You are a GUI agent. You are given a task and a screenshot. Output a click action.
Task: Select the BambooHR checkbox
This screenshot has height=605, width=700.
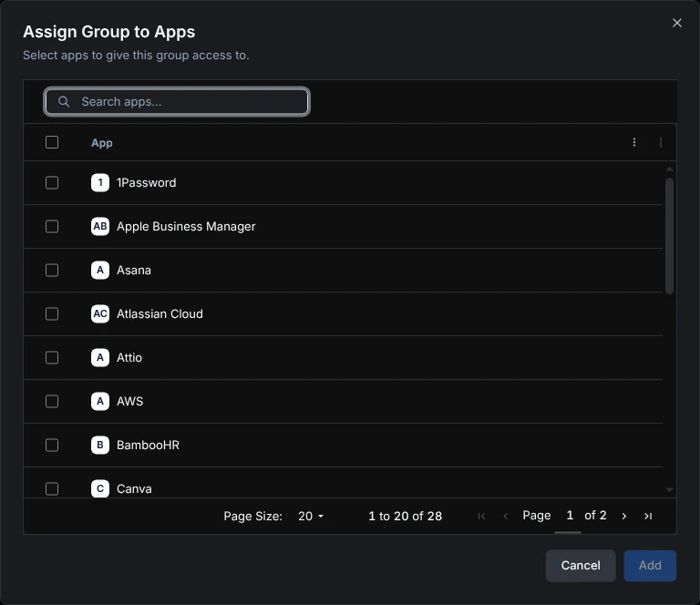point(52,445)
